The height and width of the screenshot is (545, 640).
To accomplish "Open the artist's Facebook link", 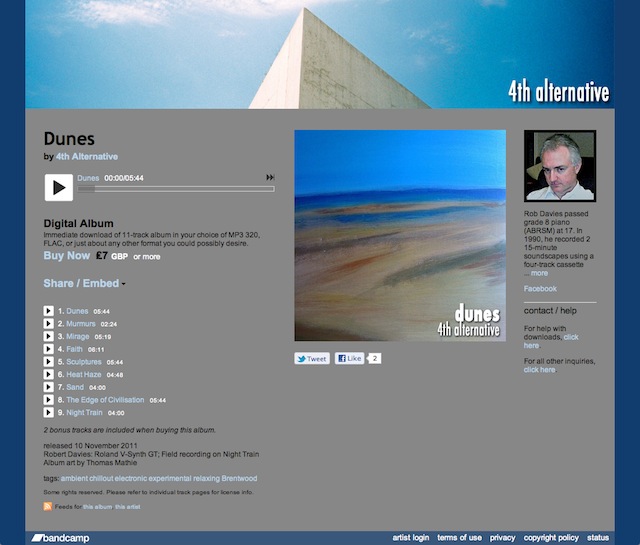I will 540,289.
